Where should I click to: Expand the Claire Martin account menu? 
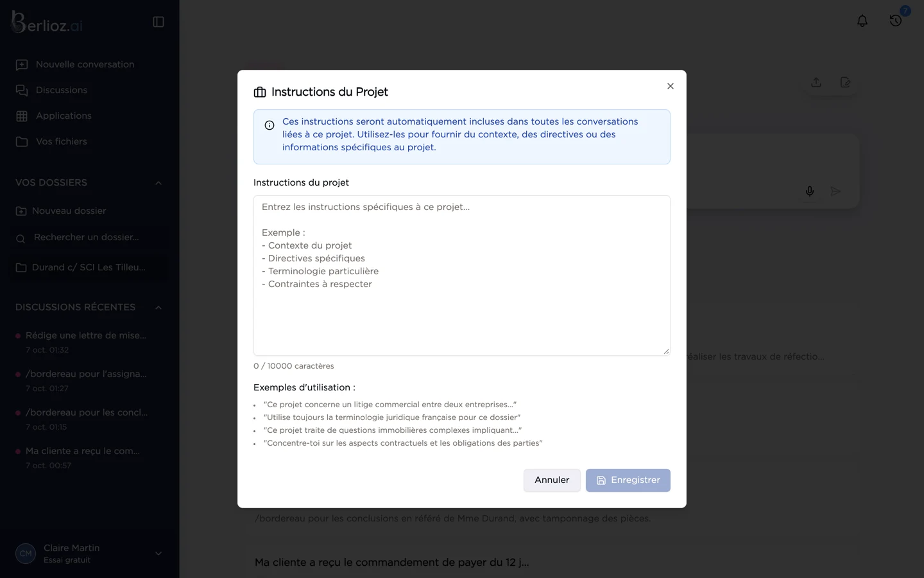tap(158, 554)
